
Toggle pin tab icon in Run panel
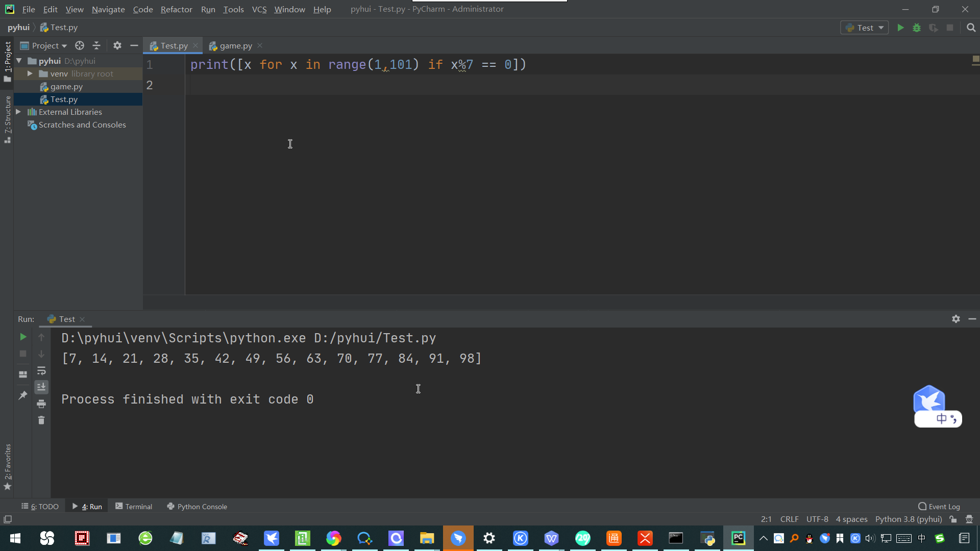[23, 395]
